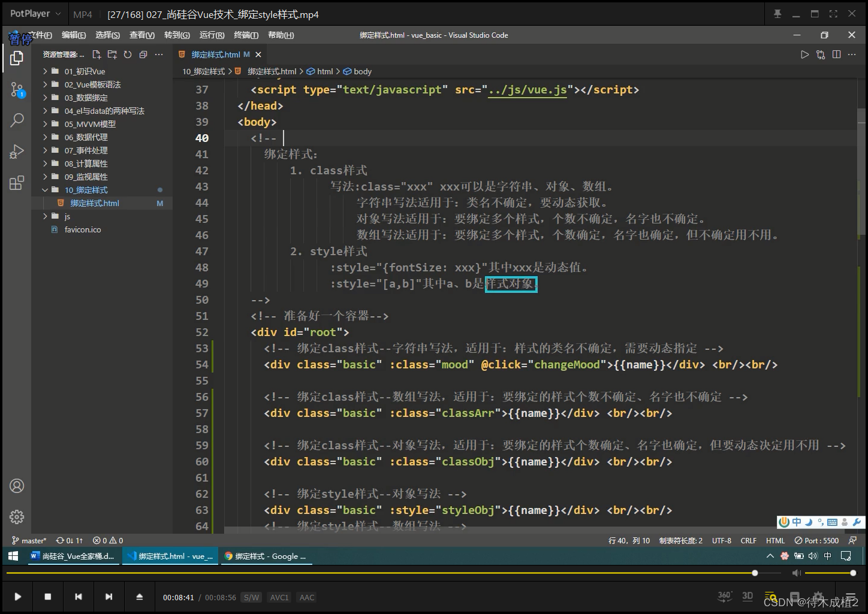Viewport: 868px width, 614px height.
Task: Open the Accounts menu in activity bar
Action: 17,486
